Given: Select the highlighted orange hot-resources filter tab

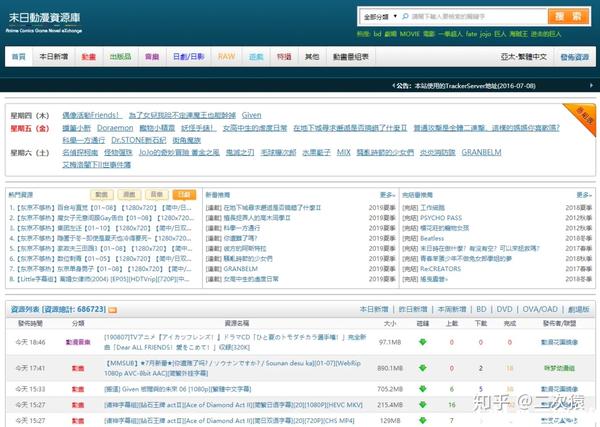Looking at the screenshot, I should (184, 195).
